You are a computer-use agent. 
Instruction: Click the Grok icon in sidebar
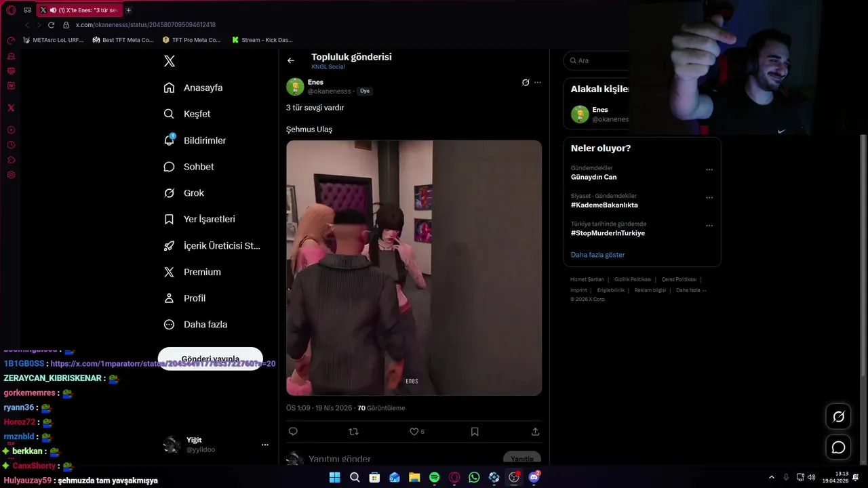(x=170, y=193)
